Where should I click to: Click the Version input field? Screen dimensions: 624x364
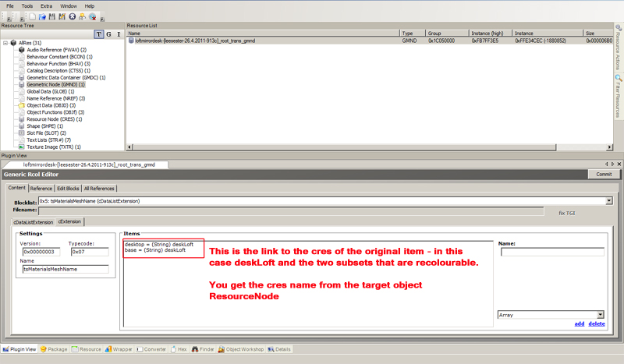(x=40, y=252)
